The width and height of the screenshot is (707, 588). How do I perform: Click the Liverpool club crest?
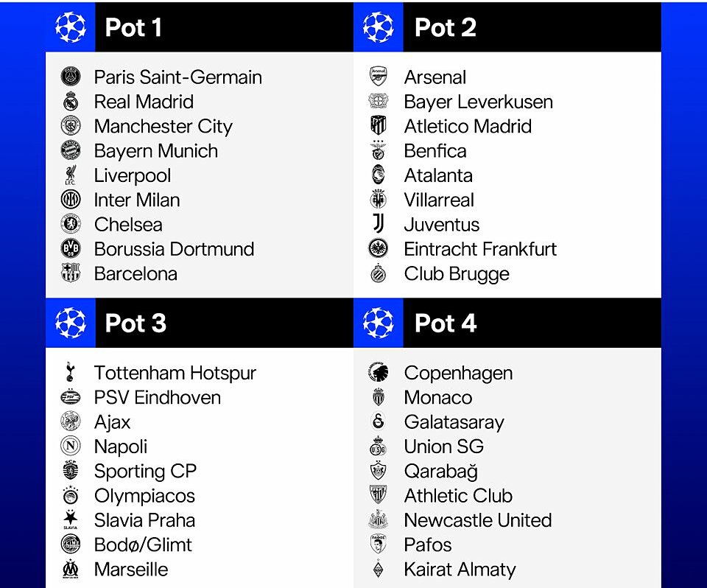click(x=71, y=175)
